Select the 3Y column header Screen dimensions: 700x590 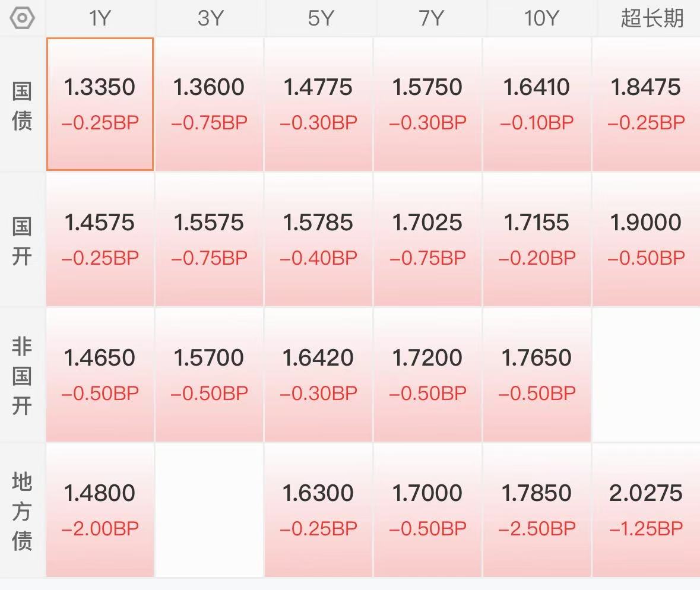(210, 18)
